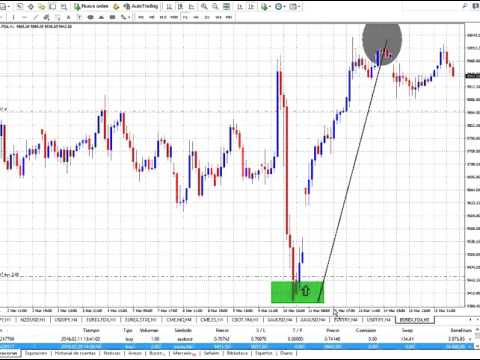Open the search icon at top right
The image size is (480, 360).
(x=465, y=6)
